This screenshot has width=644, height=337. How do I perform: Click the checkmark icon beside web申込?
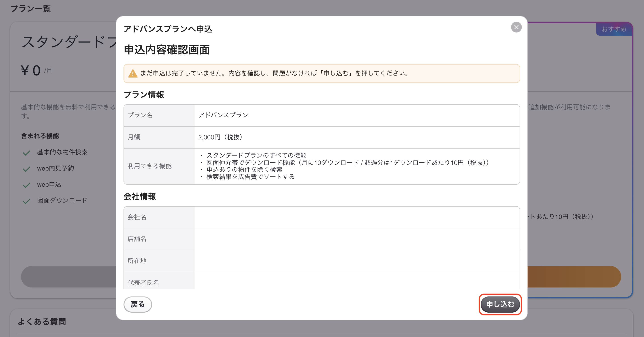26,185
